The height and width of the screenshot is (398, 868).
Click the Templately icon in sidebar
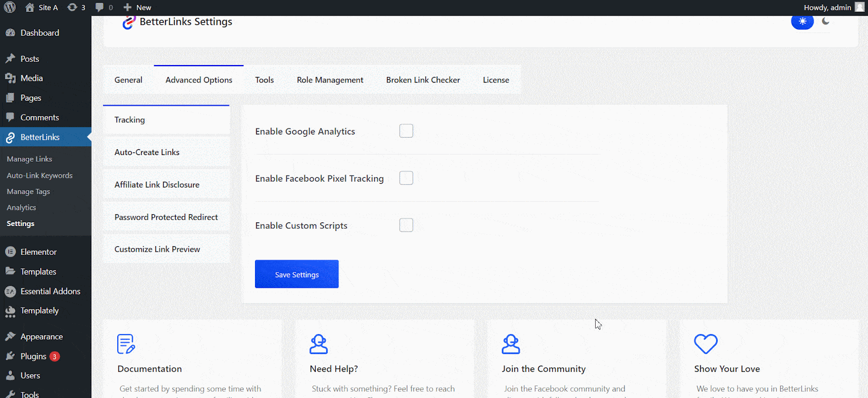10,311
